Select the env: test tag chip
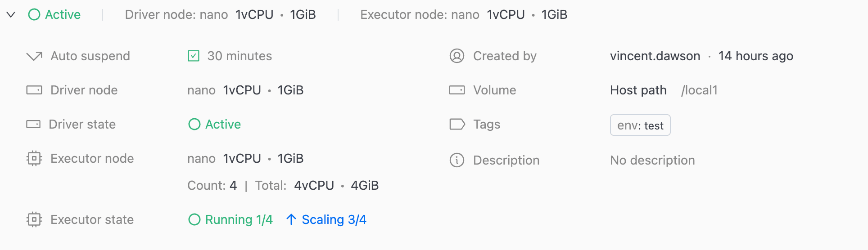The width and height of the screenshot is (868, 250). point(640,125)
